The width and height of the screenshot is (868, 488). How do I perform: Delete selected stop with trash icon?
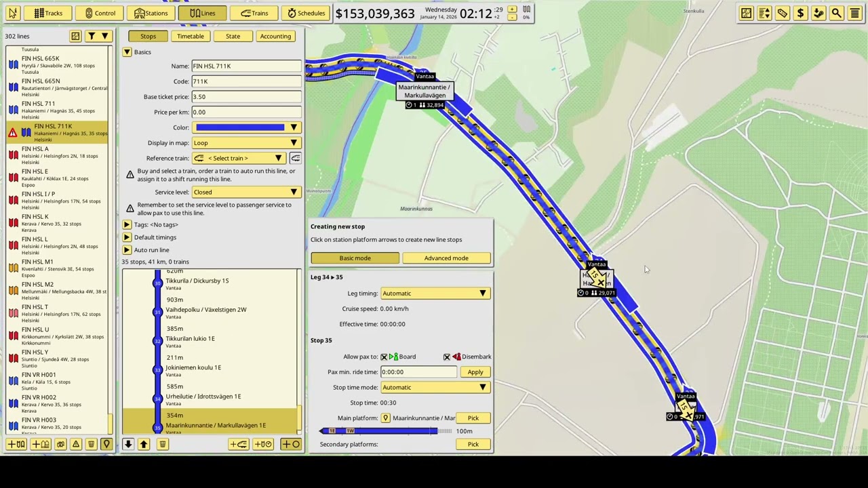162,444
